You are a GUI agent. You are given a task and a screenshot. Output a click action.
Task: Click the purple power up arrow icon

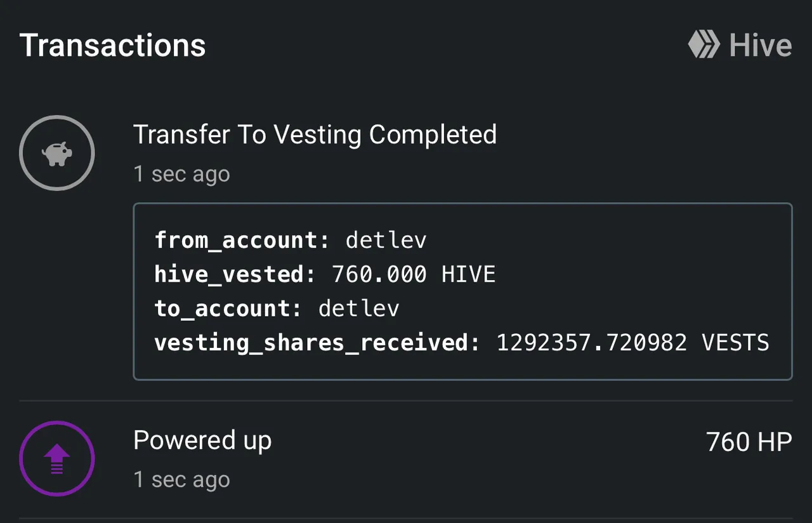pos(57,459)
